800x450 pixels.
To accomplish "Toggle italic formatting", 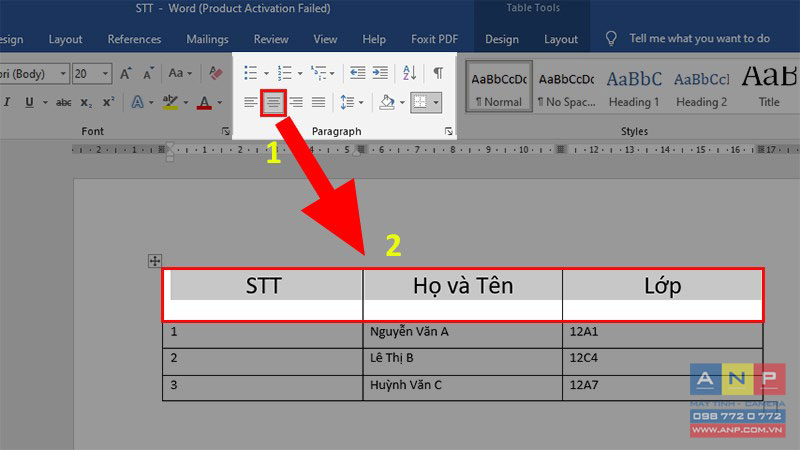I will pyautogui.click(x=7, y=102).
